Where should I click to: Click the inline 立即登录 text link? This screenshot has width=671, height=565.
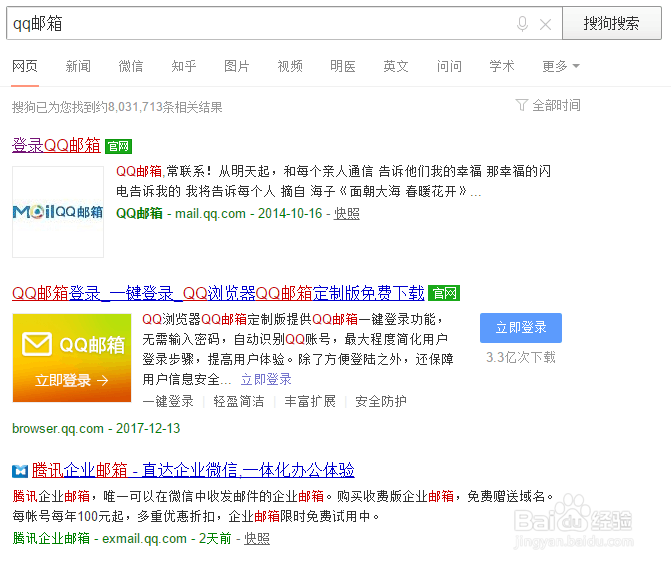point(266,379)
